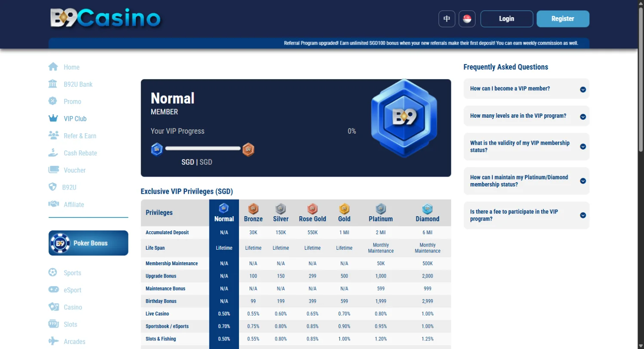Click the Diamond tier badge in table header
The width and height of the screenshot is (644, 349).
tap(427, 209)
